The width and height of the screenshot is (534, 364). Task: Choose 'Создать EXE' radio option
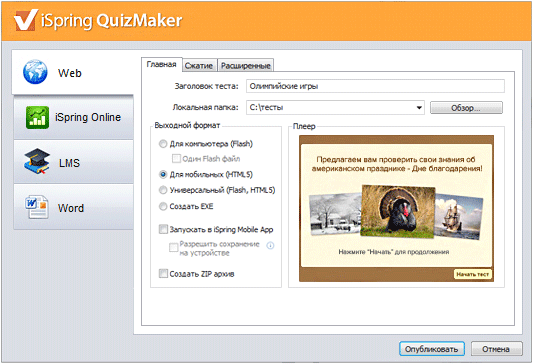[163, 206]
